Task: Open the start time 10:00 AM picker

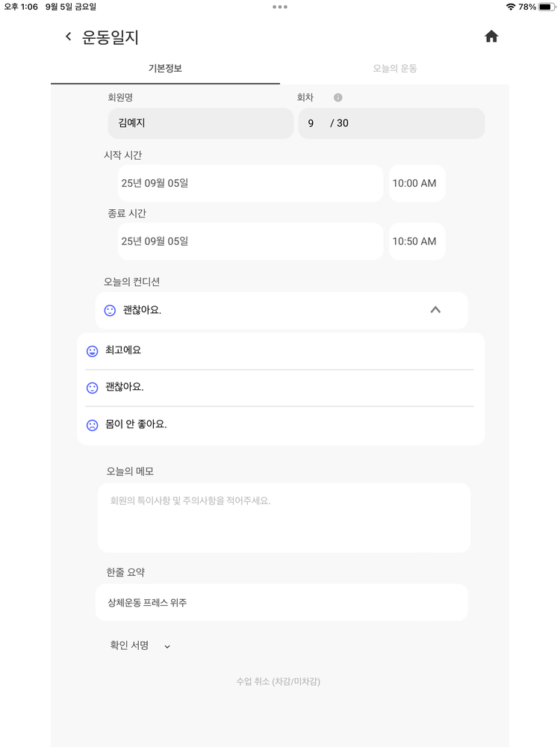Action: tap(417, 184)
